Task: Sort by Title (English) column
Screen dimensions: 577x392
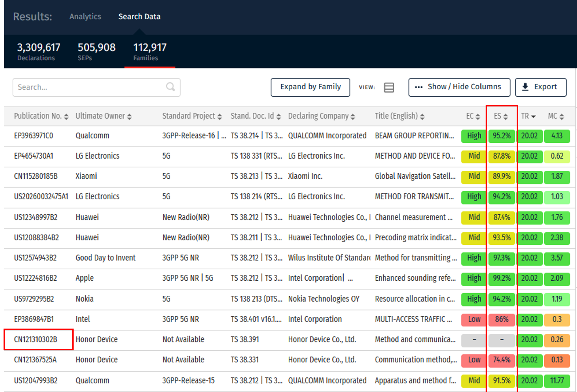Action: [400, 116]
